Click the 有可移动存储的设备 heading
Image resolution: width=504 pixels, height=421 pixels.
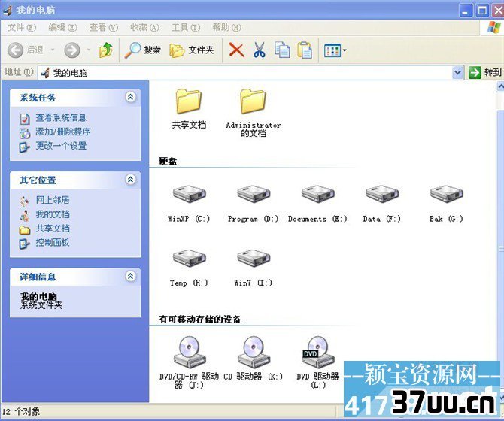click(x=199, y=320)
